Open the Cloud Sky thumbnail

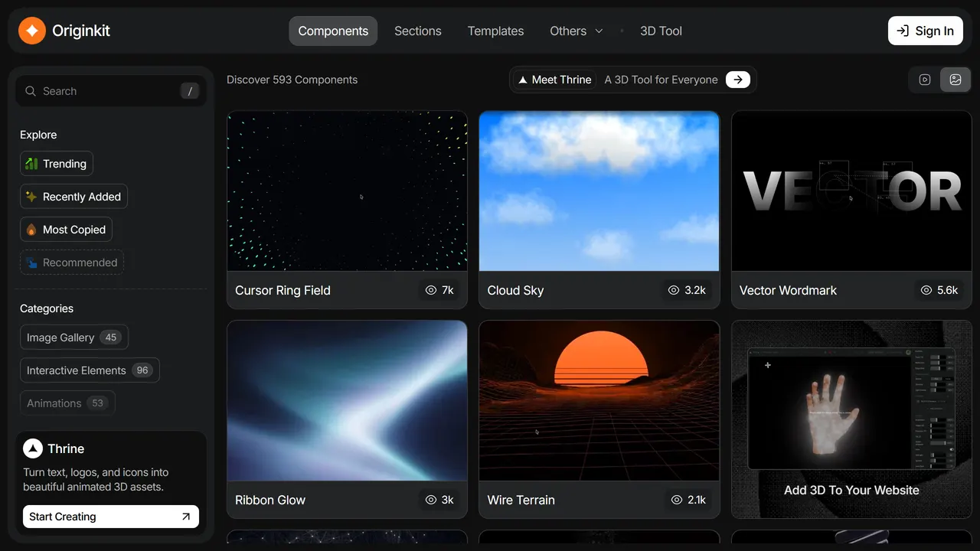(599, 191)
